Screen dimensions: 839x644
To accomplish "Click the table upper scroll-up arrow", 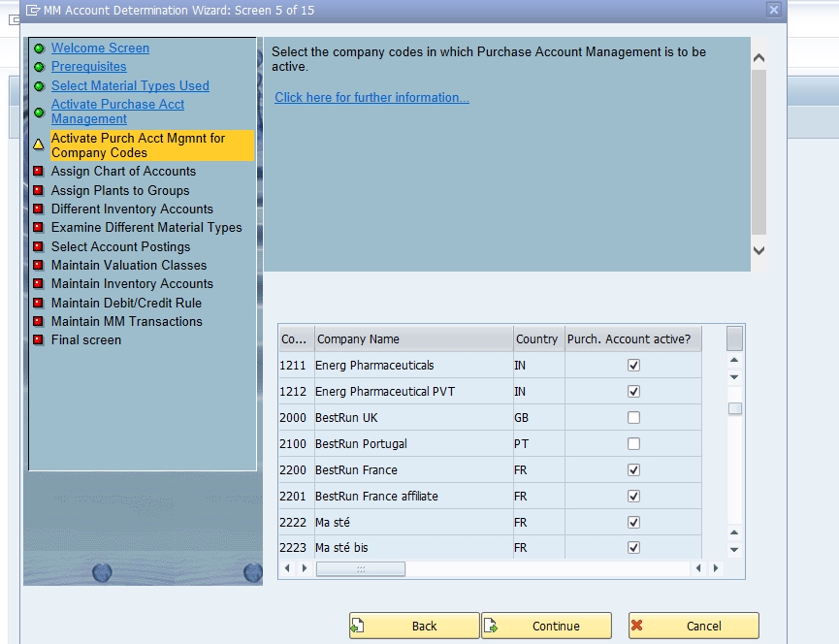I will pyautogui.click(x=734, y=360).
